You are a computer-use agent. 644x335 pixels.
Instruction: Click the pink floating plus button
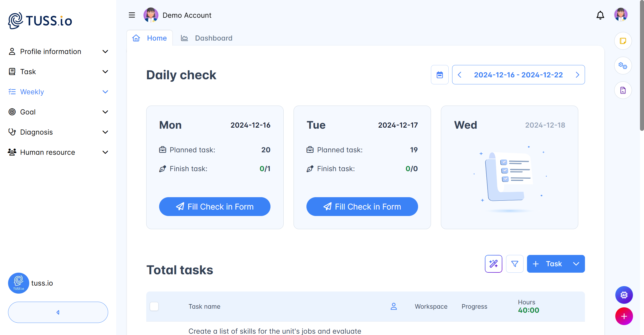point(624,316)
